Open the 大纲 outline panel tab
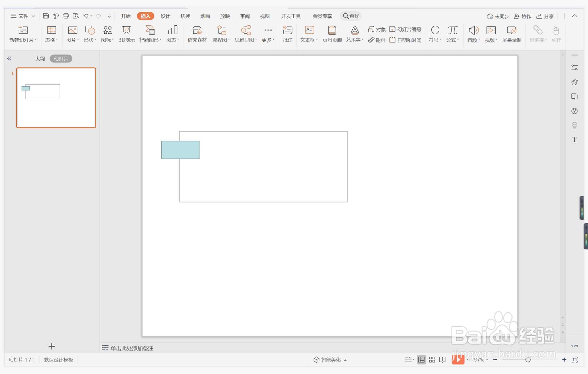 pos(40,59)
